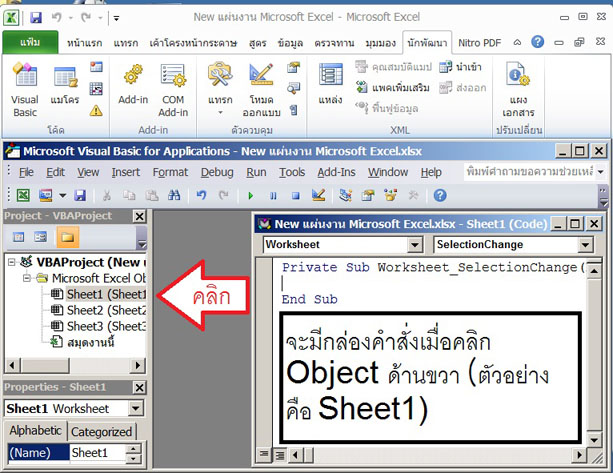Toggle Design Mode in the ribbon
This screenshot has width=613, height=473.
tap(261, 85)
